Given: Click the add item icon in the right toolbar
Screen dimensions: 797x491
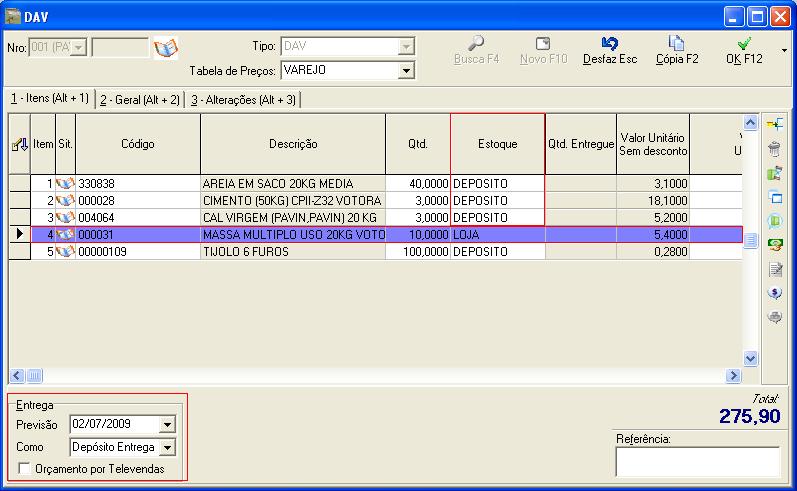Looking at the screenshot, I should tap(774, 124).
